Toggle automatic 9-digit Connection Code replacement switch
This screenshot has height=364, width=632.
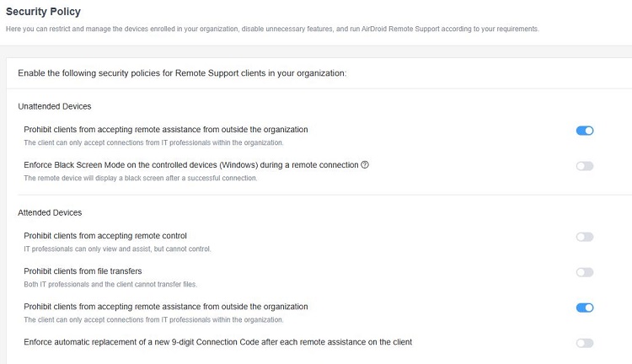(585, 343)
